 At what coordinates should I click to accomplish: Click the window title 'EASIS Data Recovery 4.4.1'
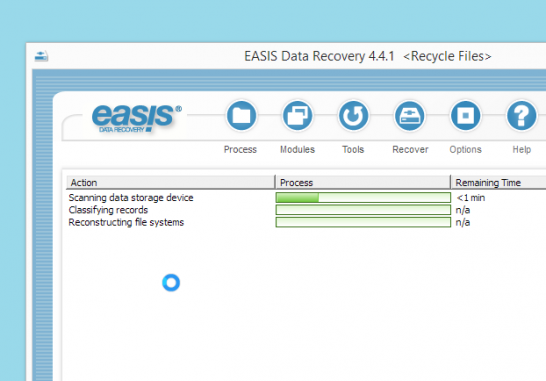[x=319, y=56]
